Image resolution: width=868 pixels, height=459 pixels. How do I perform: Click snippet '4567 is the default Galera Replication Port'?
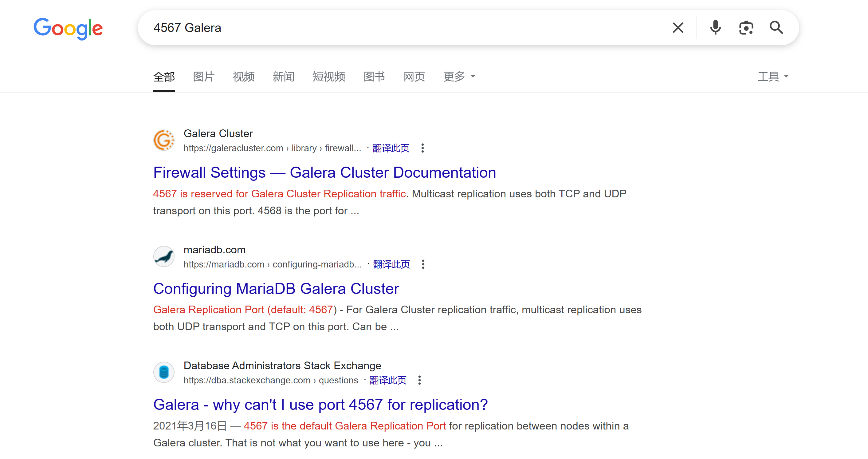click(345, 426)
